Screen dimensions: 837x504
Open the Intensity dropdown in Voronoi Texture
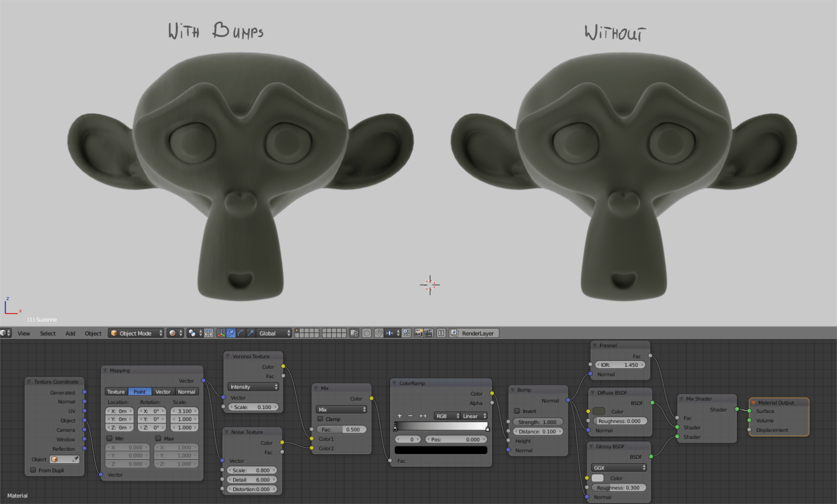[253, 386]
